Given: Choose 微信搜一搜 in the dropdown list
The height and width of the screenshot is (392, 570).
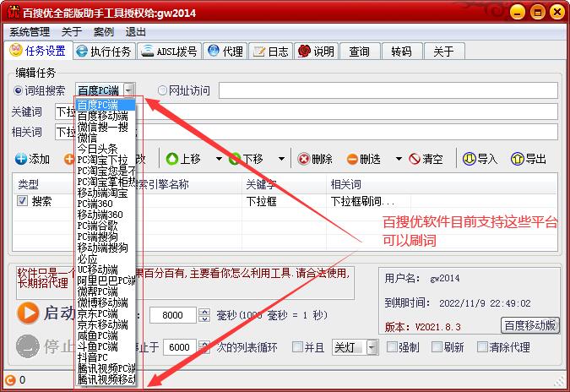Looking at the screenshot, I should tap(105, 127).
